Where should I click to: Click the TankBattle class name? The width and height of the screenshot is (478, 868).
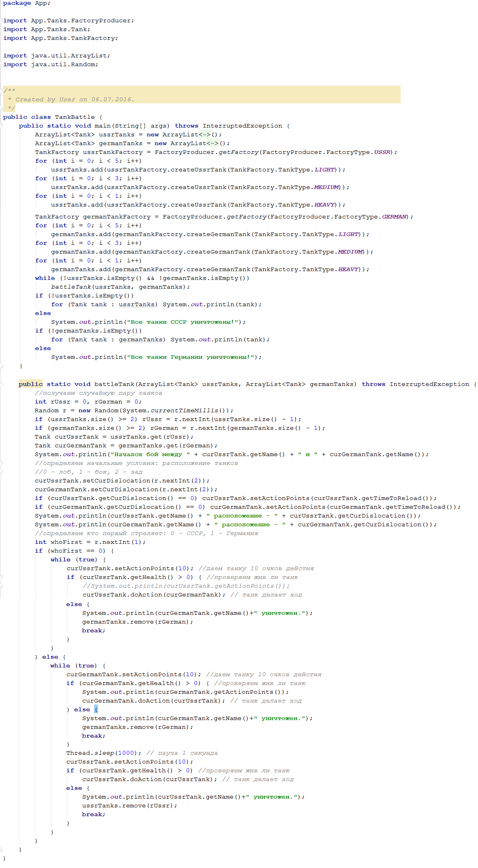pyautogui.click(x=75, y=117)
